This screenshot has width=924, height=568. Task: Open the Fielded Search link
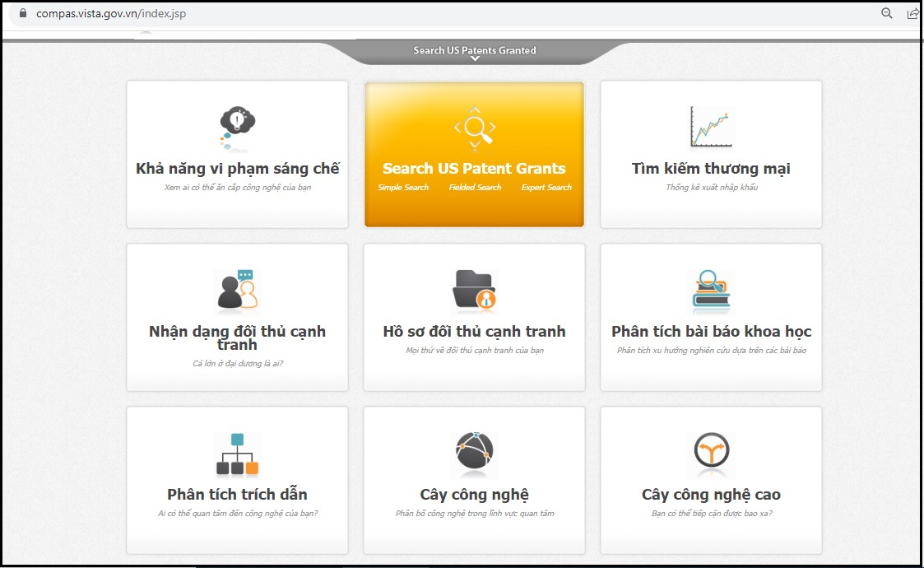click(x=475, y=188)
